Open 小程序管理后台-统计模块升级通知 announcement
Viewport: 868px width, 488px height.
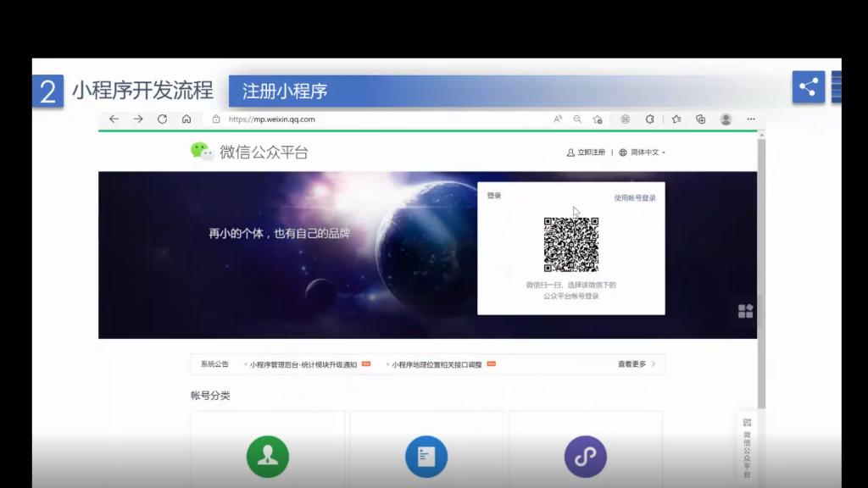(x=303, y=364)
